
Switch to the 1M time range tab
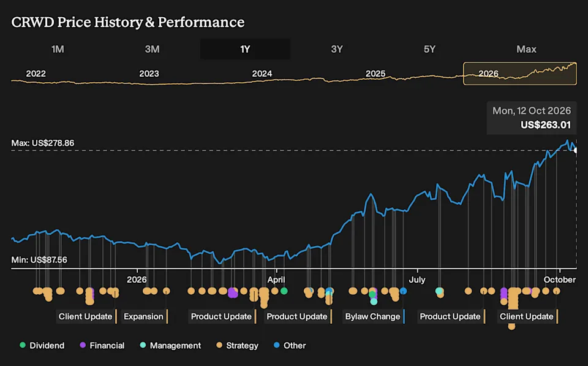pyautogui.click(x=58, y=49)
